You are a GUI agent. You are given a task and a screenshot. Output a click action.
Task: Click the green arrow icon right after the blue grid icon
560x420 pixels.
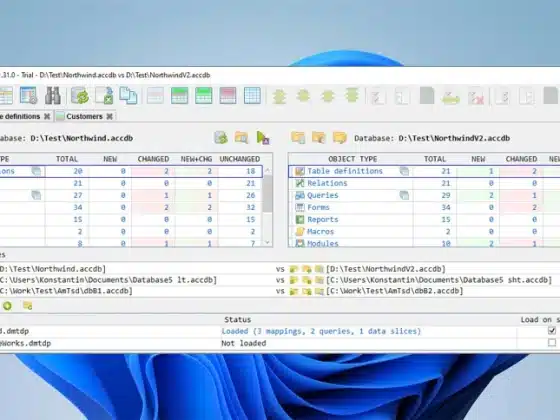click(279, 96)
